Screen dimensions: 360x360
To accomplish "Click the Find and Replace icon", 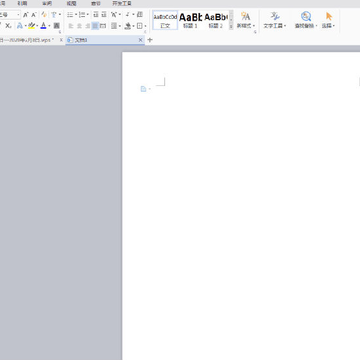I will 306,16.
